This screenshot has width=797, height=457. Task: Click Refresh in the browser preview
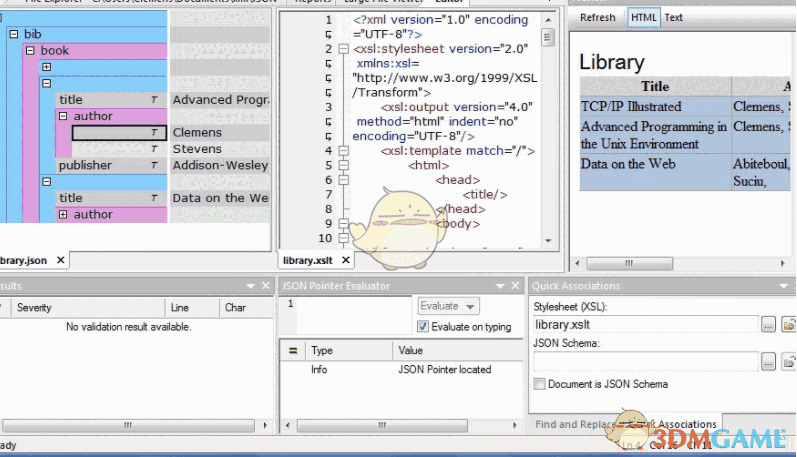pos(598,17)
